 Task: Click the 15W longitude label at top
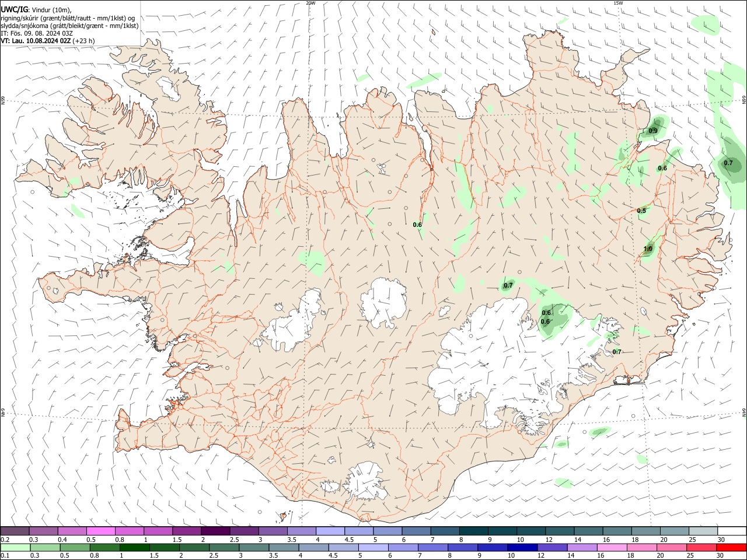pos(618,3)
